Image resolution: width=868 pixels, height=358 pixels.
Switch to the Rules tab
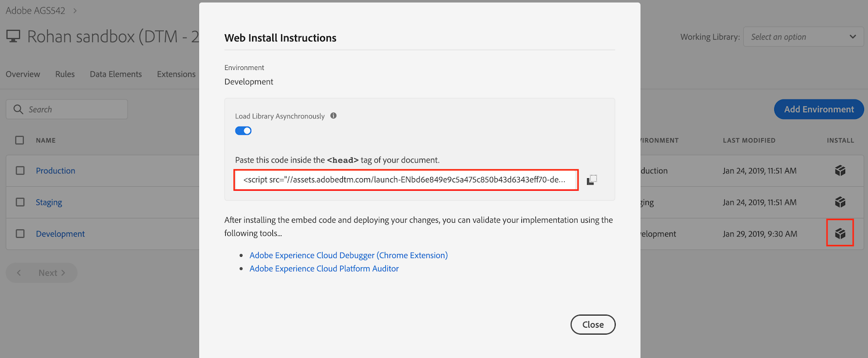point(65,74)
